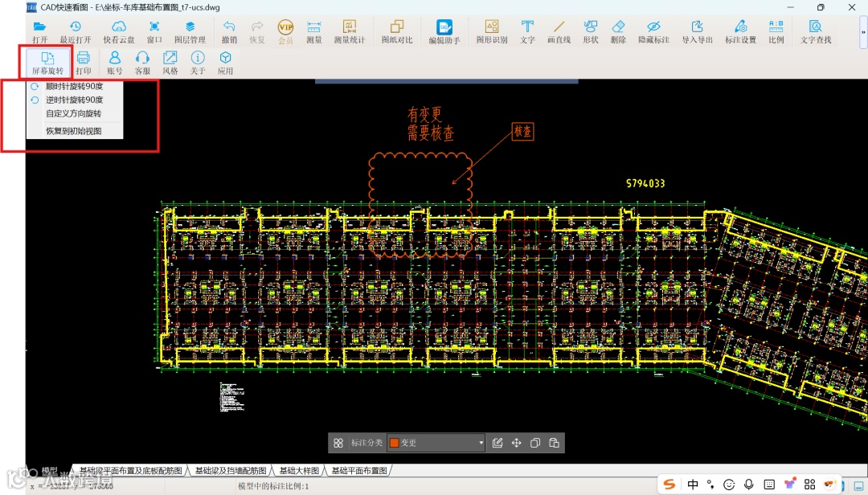Open Sogou input method S logo
The image size is (868, 495).
click(x=669, y=485)
